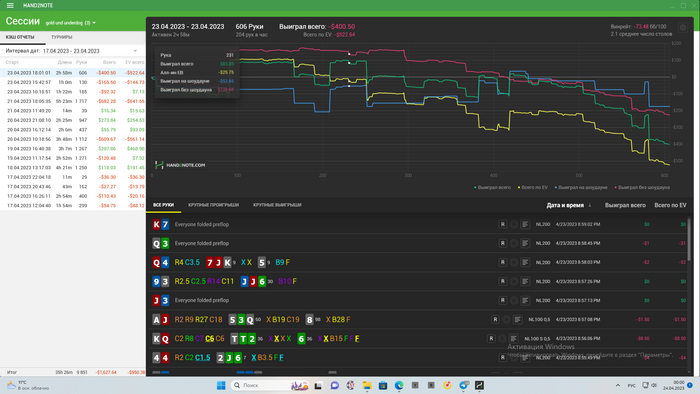The height and width of the screenshot is (394, 700).
Task: Show hidden tray icons chevron
Action: coord(618,386)
